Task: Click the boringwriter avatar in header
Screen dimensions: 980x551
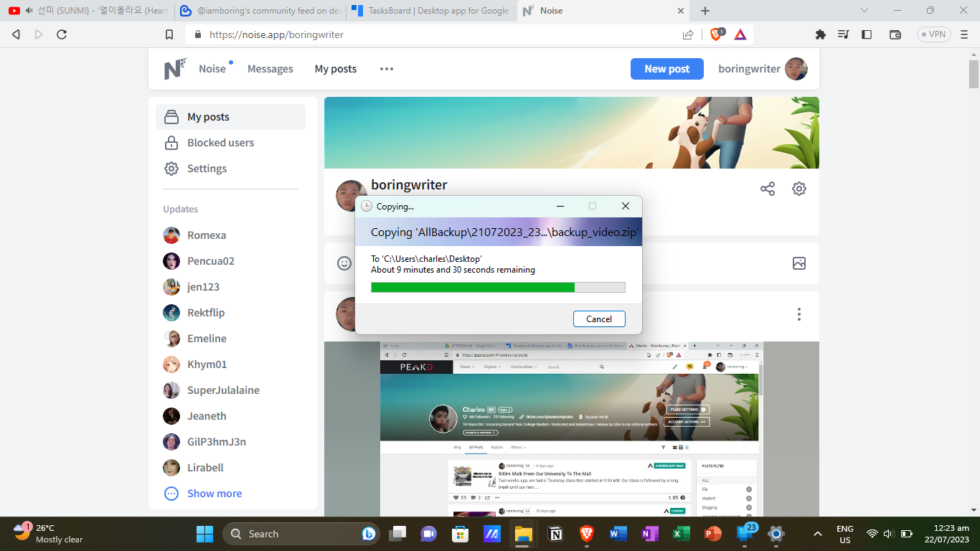Action: point(796,69)
